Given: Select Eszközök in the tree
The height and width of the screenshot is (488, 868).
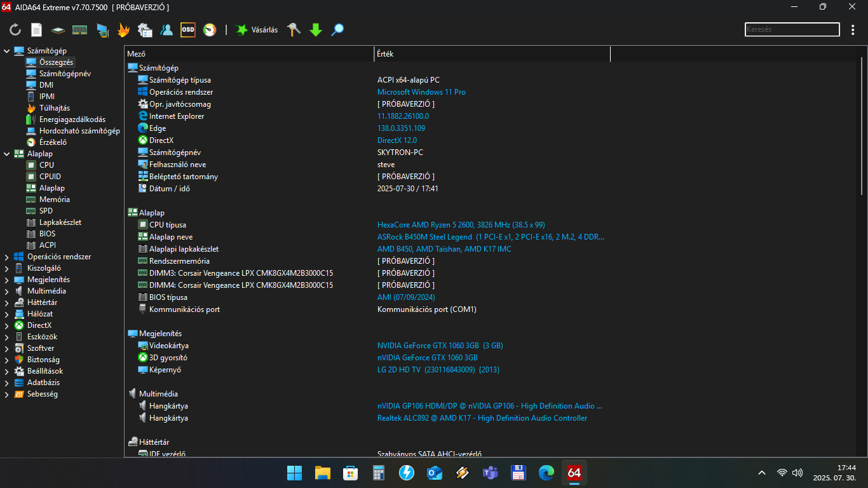Looking at the screenshot, I should click(x=42, y=337).
